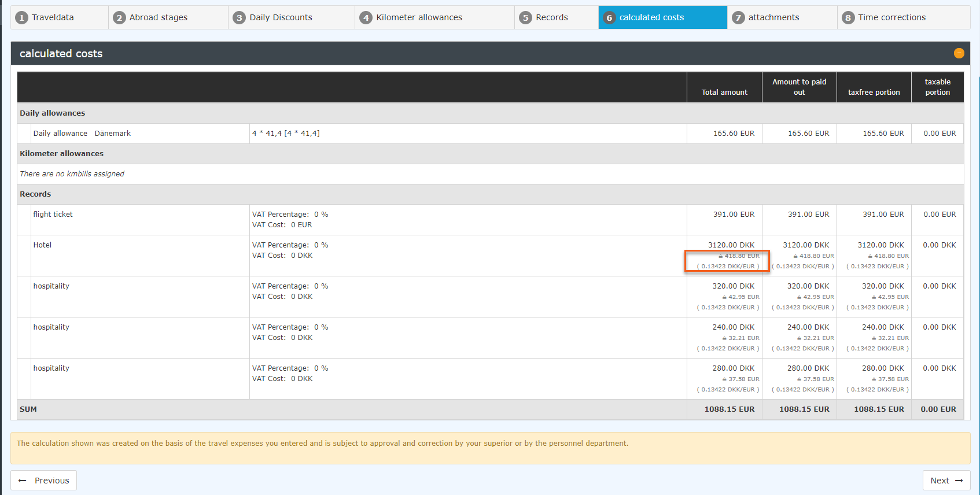Click the Records section heading
This screenshot has height=495, width=980.
click(35, 194)
